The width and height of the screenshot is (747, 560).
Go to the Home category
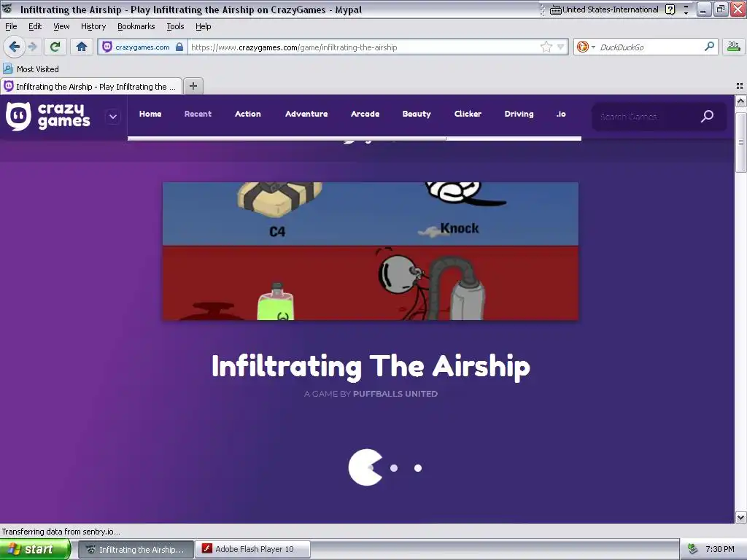(150, 114)
